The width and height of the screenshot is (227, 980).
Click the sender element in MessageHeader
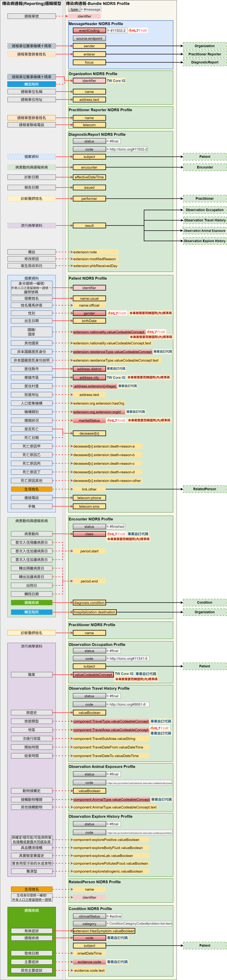coord(89,46)
